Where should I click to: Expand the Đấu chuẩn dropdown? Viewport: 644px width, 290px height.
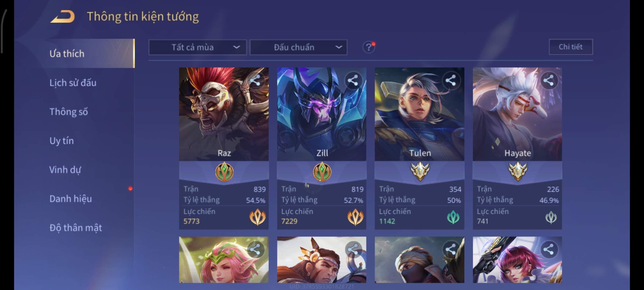[x=298, y=47]
